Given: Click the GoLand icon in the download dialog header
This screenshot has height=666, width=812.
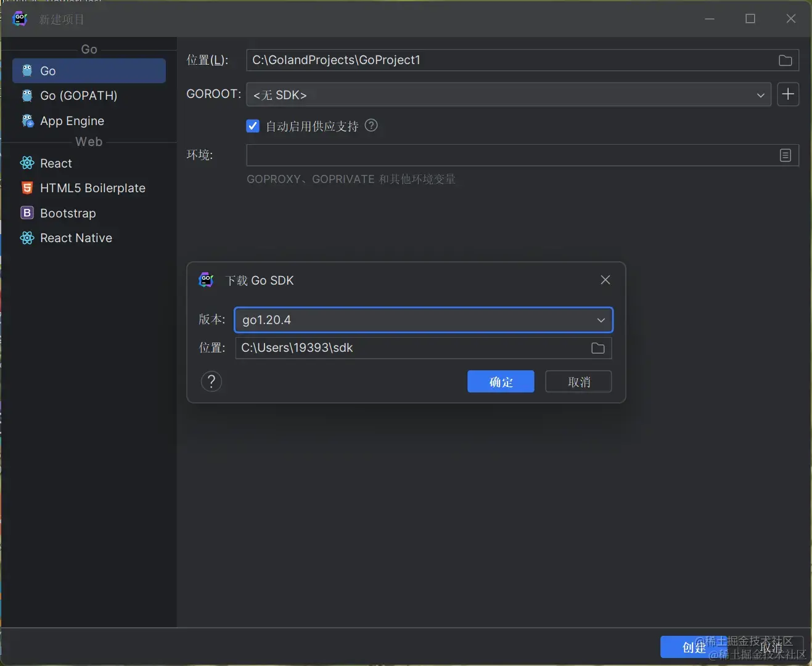Looking at the screenshot, I should (207, 280).
